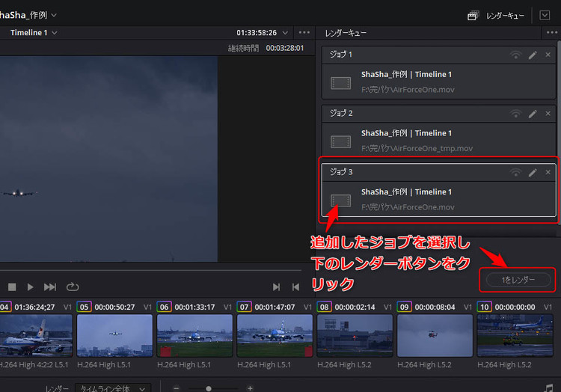Image resolution: width=561 pixels, height=392 pixels.
Task: Open the タイムライン全体 render range dropdown
Action: point(112,388)
